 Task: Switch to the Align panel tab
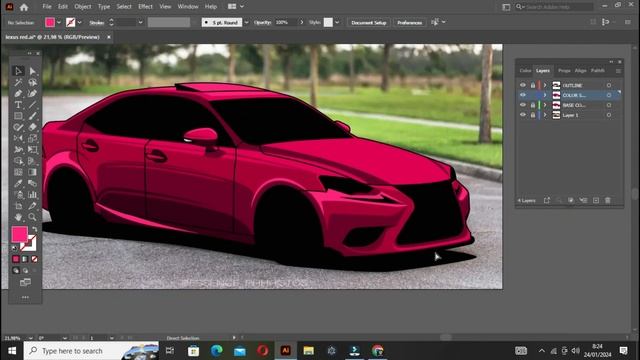580,71
